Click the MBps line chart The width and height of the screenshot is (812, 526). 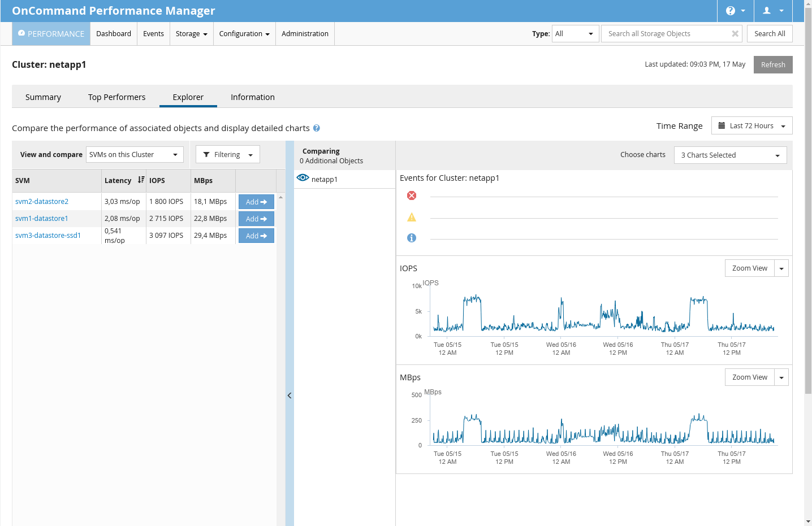tap(604, 421)
